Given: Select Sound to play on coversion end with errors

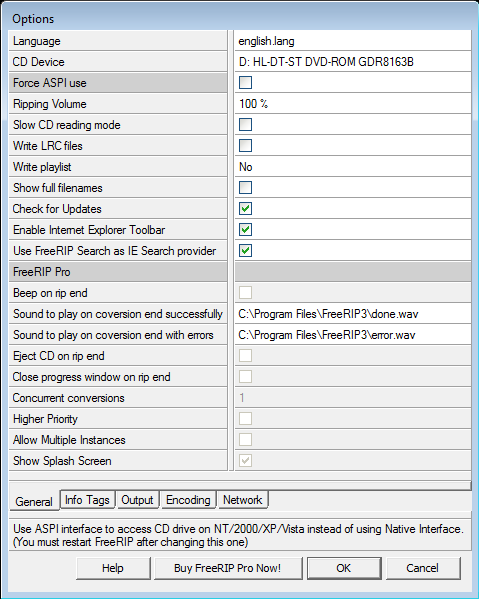Looking at the screenshot, I should click(x=118, y=335).
